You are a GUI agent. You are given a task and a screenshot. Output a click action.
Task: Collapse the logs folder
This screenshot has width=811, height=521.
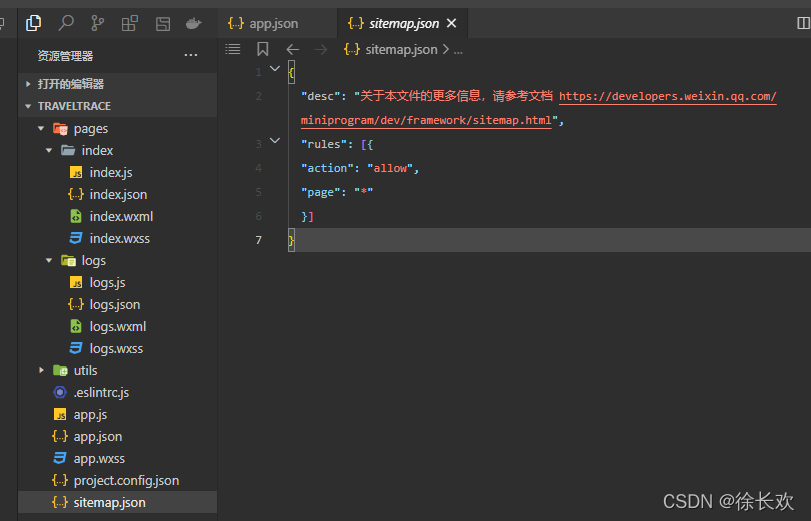(49, 261)
